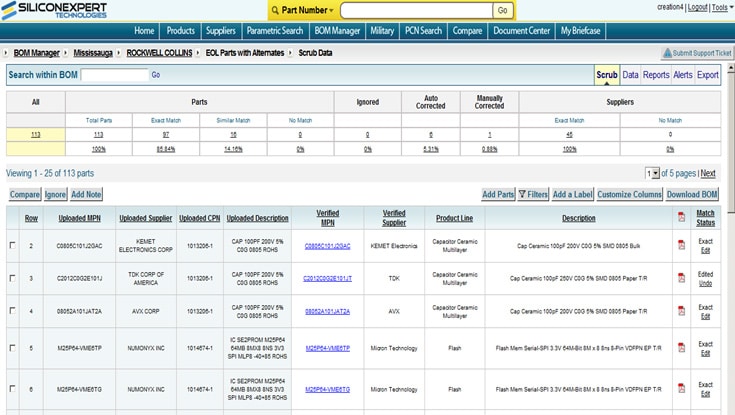Click Edit in row 2 match status
Image resolution: width=735 pixels, height=415 pixels.
(705, 250)
